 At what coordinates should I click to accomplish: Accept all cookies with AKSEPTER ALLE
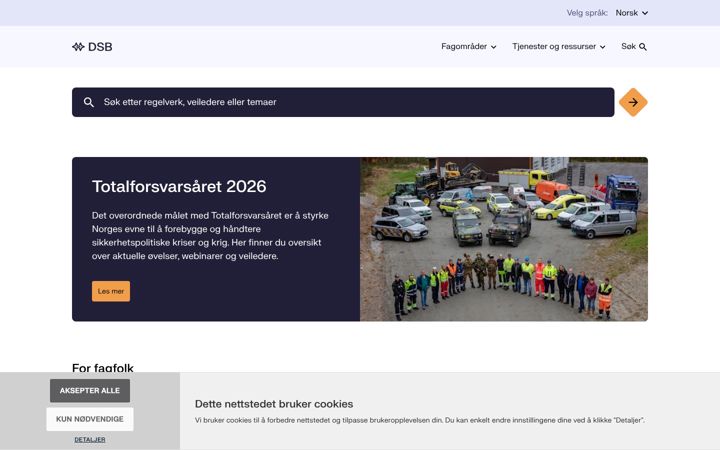[x=90, y=390]
